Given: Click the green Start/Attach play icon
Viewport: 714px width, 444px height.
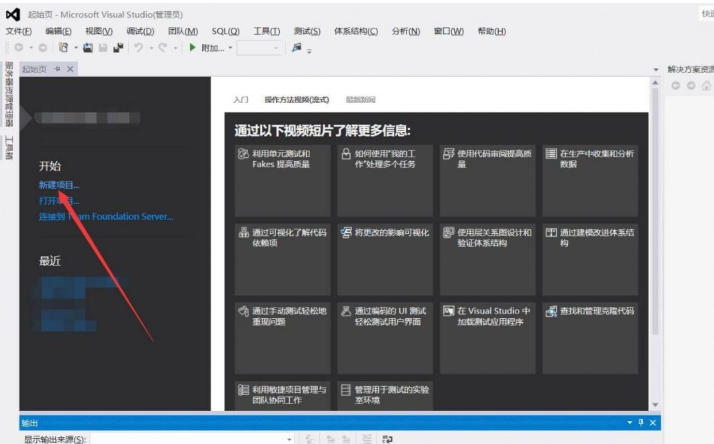Looking at the screenshot, I should (192, 47).
